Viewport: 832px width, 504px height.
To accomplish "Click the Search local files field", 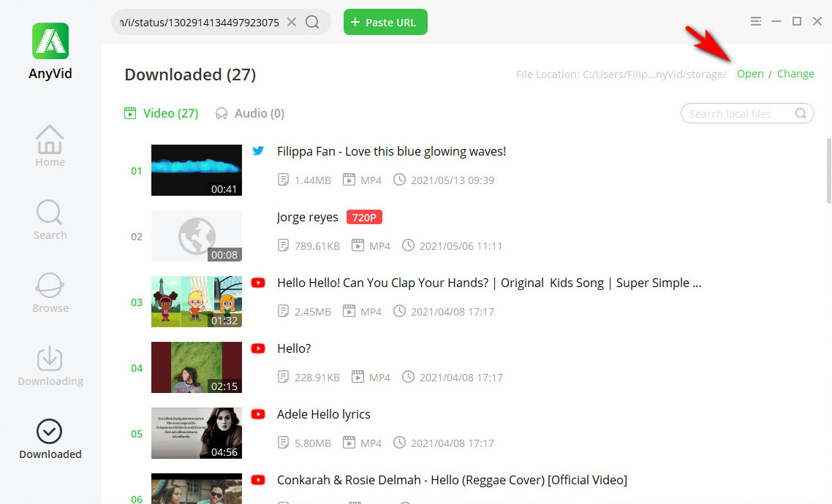I will (747, 113).
